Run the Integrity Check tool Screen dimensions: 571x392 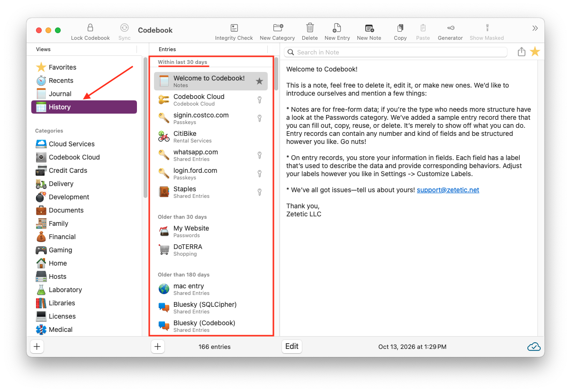[234, 28]
